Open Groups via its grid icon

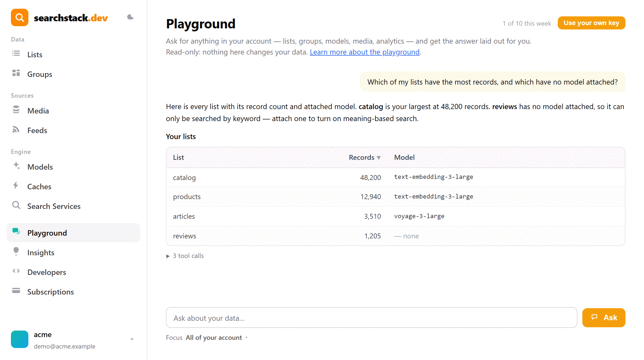click(16, 73)
